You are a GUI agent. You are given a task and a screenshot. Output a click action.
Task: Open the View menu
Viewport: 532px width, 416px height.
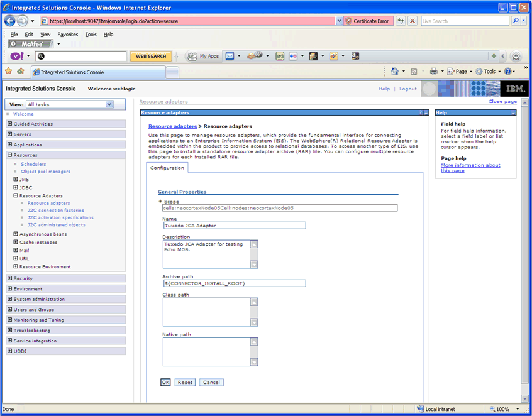pyautogui.click(x=45, y=34)
